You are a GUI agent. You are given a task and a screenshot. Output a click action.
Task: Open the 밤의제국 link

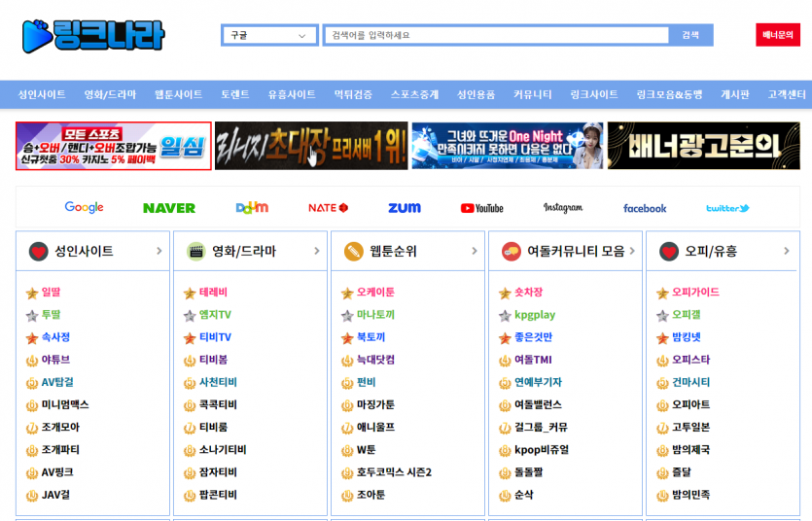690,450
